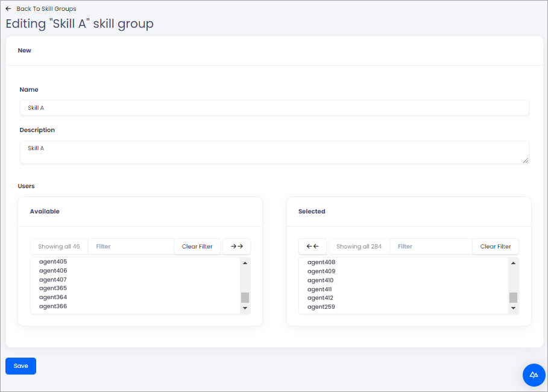Clear filter on the Selected list
Screen dimensions: 548x392
496,247
